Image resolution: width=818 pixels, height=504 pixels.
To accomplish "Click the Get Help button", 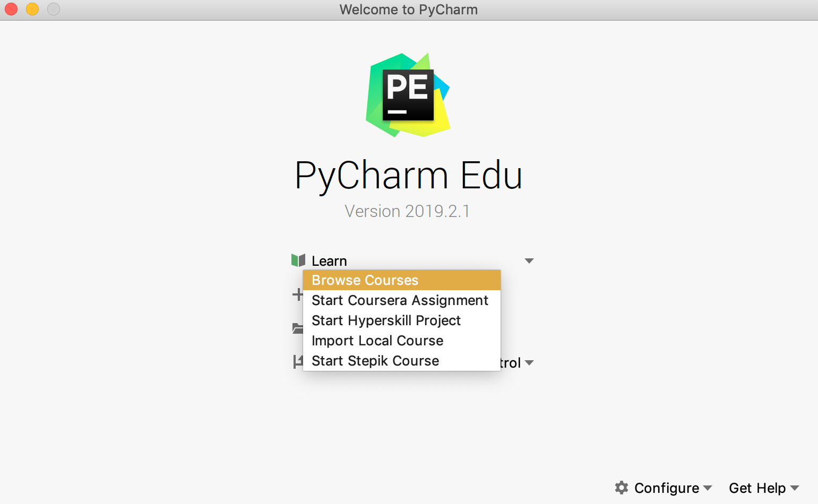I will pos(758,488).
